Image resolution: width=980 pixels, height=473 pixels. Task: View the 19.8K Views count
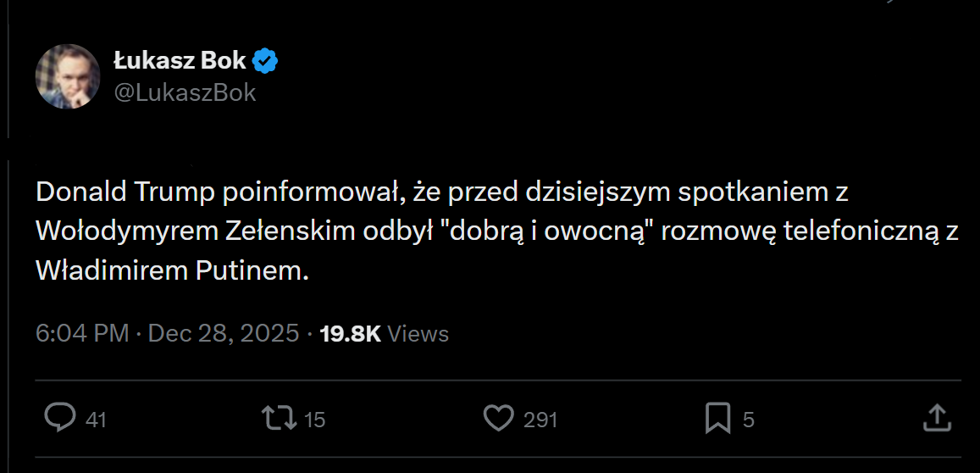pos(384,333)
